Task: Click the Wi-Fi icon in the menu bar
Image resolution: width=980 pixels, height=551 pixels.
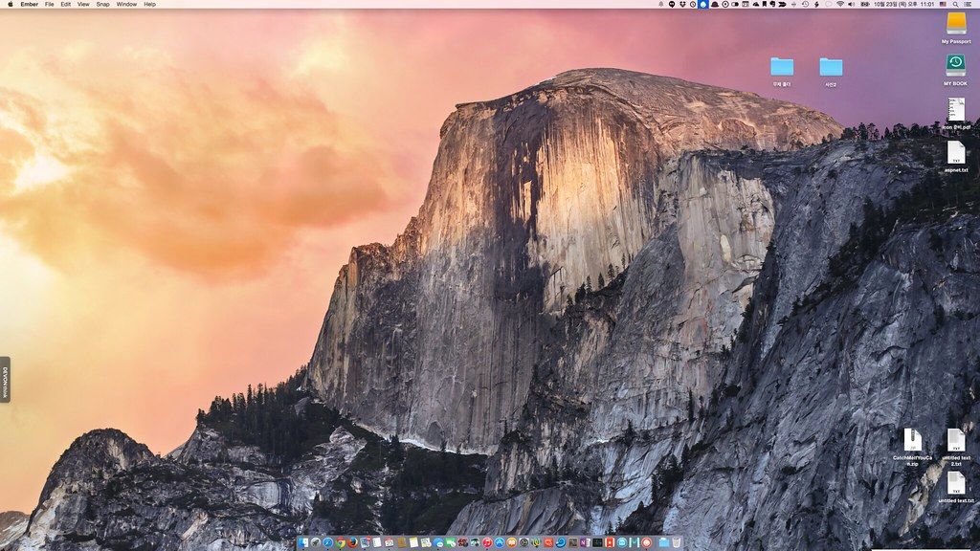Action: tap(840, 5)
